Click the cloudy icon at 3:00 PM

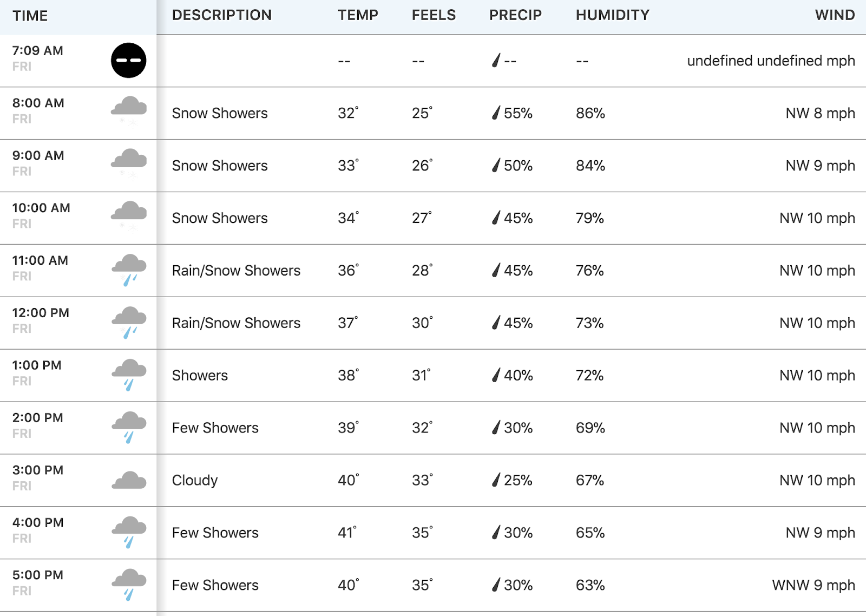[129, 480]
